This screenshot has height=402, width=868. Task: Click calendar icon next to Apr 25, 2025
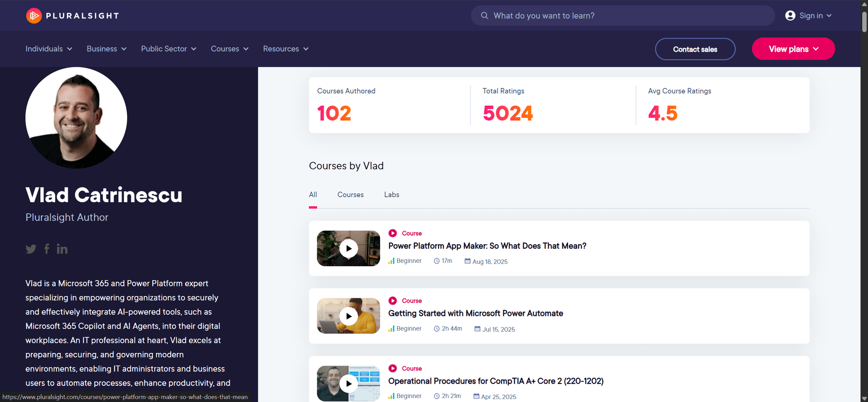click(x=476, y=396)
